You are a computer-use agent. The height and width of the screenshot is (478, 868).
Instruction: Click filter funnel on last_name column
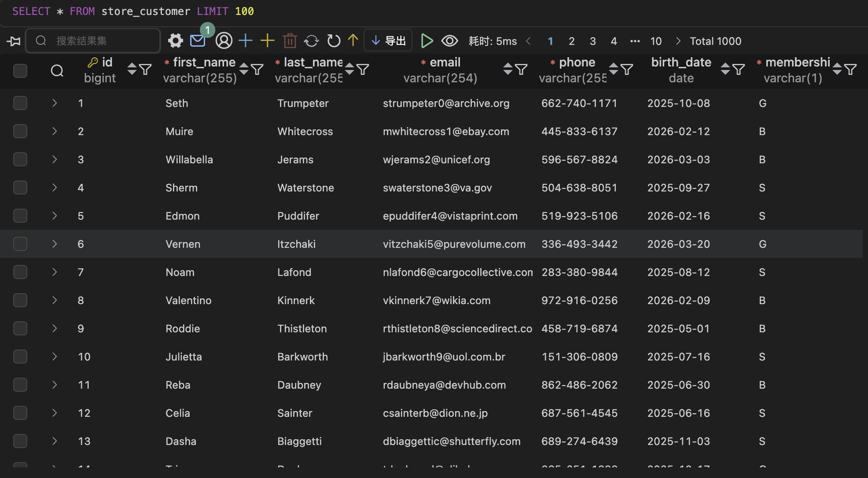pos(363,69)
